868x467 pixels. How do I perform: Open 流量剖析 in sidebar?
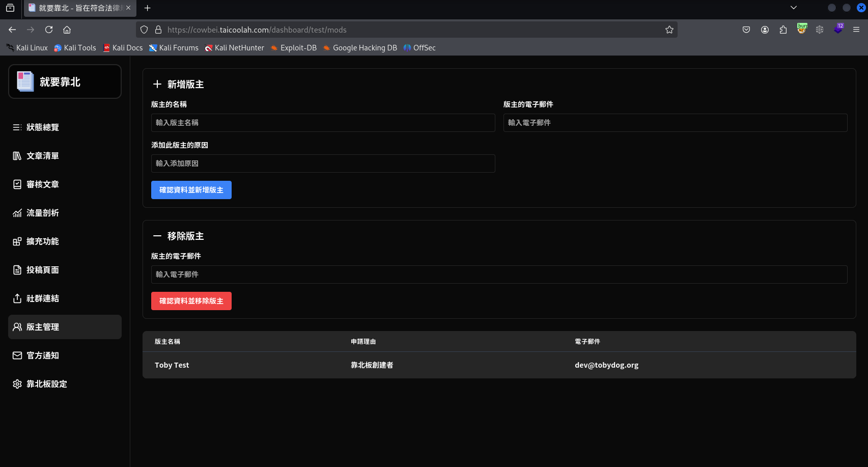(x=65, y=213)
